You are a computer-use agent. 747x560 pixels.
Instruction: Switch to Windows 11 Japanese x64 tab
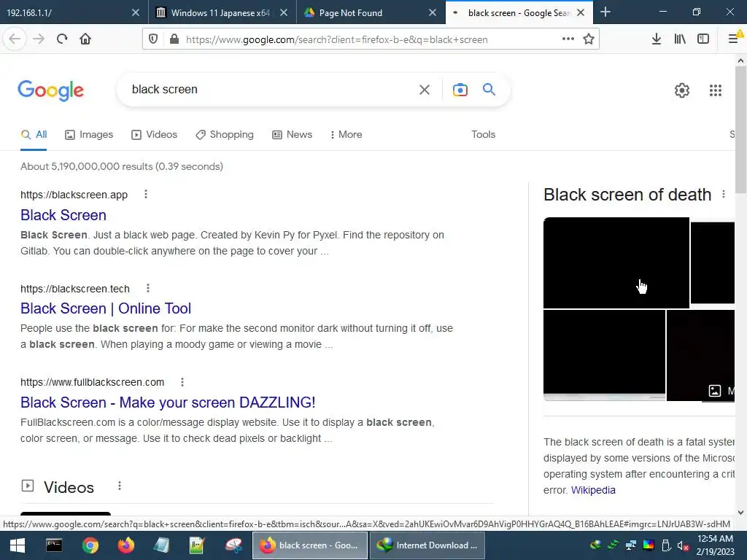220,12
